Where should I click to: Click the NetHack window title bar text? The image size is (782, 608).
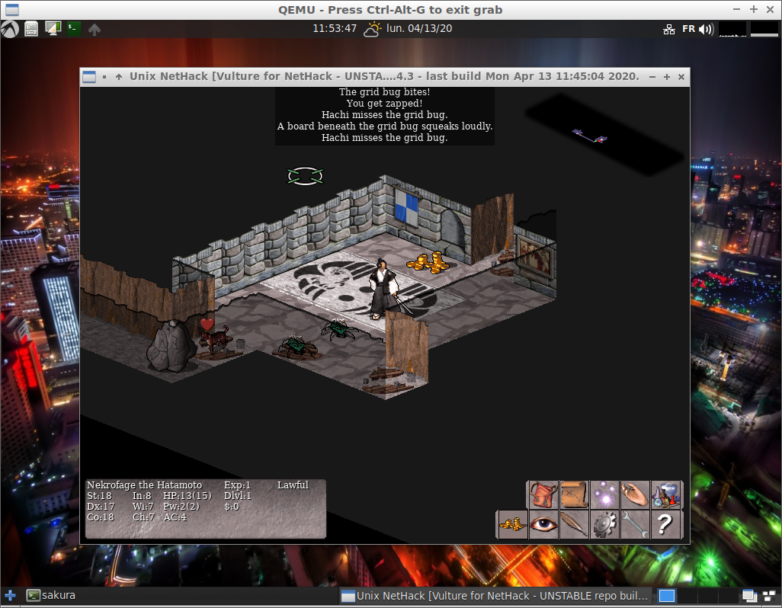click(384, 76)
